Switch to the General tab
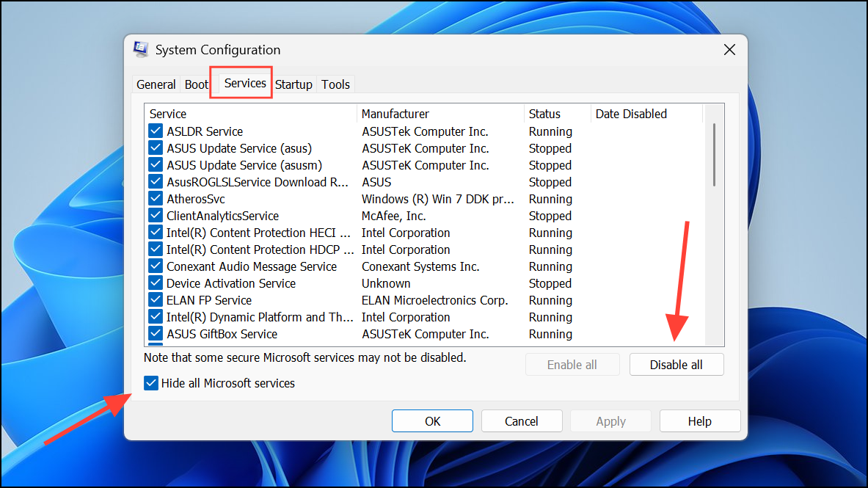 (x=156, y=84)
